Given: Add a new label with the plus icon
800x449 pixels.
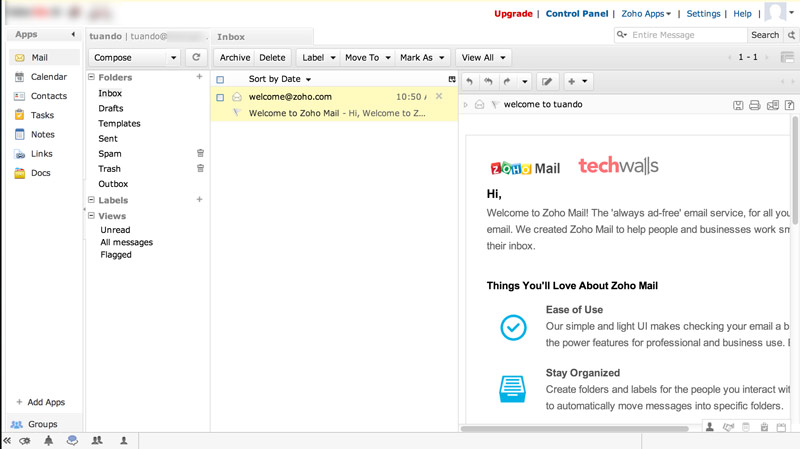Looking at the screenshot, I should (199, 199).
